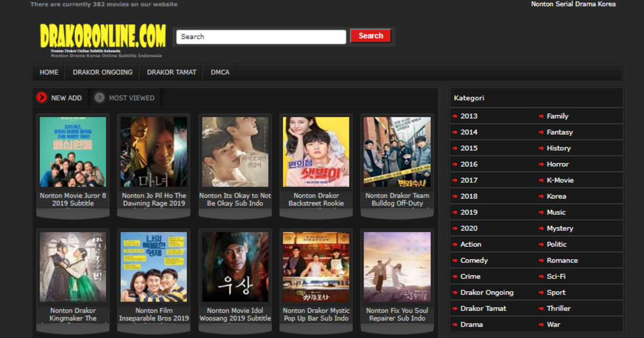Browse the History category
The width and height of the screenshot is (644, 338).
pyautogui.click(x=559, y=148)
